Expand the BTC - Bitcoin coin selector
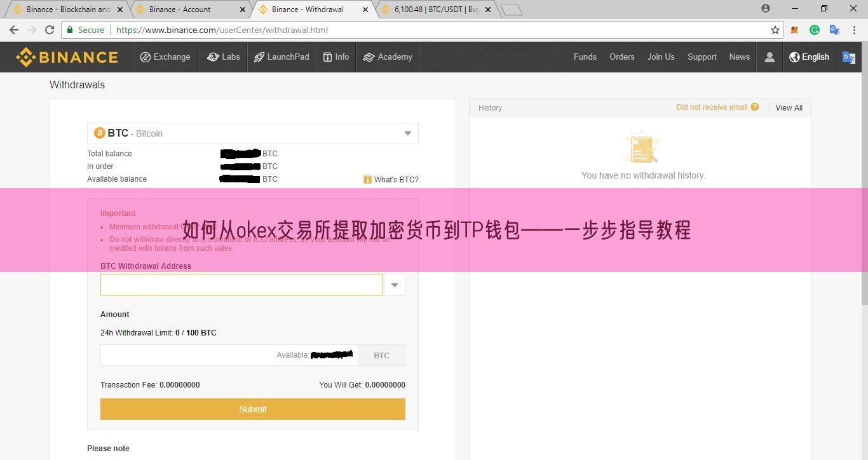868x460 pixels. coord(253,133)
